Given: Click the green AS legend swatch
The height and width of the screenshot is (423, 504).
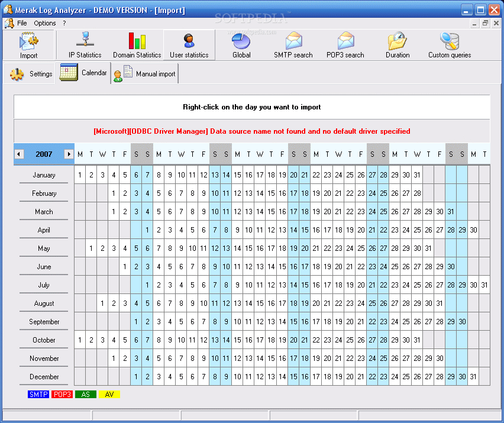Looking at the screenshot, I should click(86, 395).
